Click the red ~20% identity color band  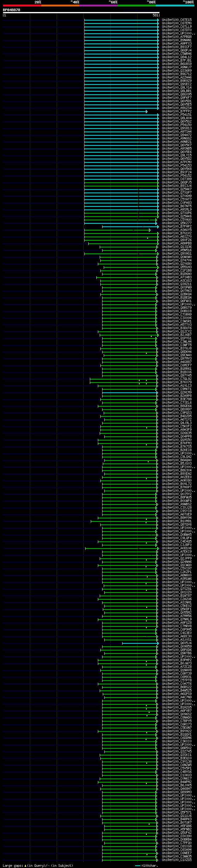click(22, 6)
